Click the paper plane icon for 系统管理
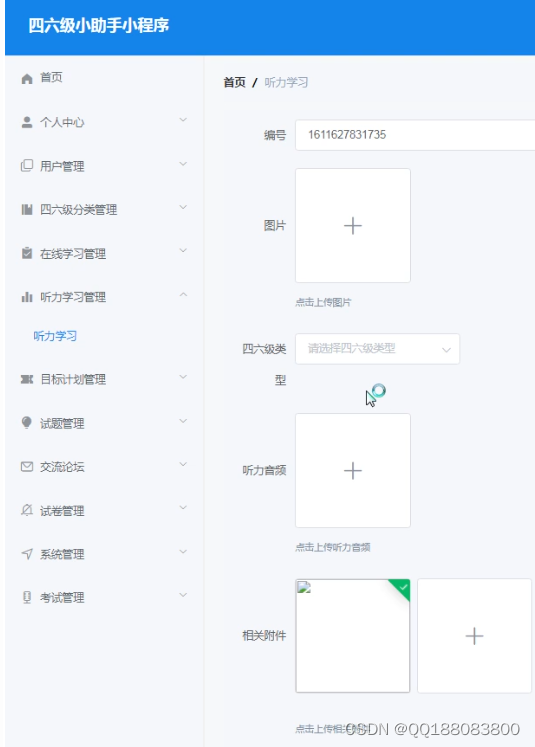Image resolution: width=535 pixels, height=747 pixels. click(27, 554)
